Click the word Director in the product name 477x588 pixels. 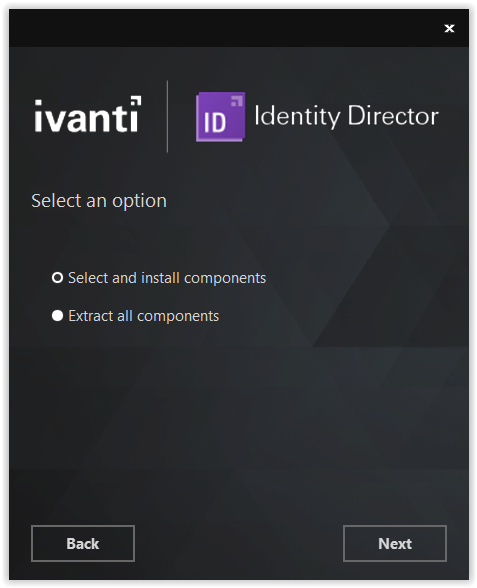click(393, 116)
